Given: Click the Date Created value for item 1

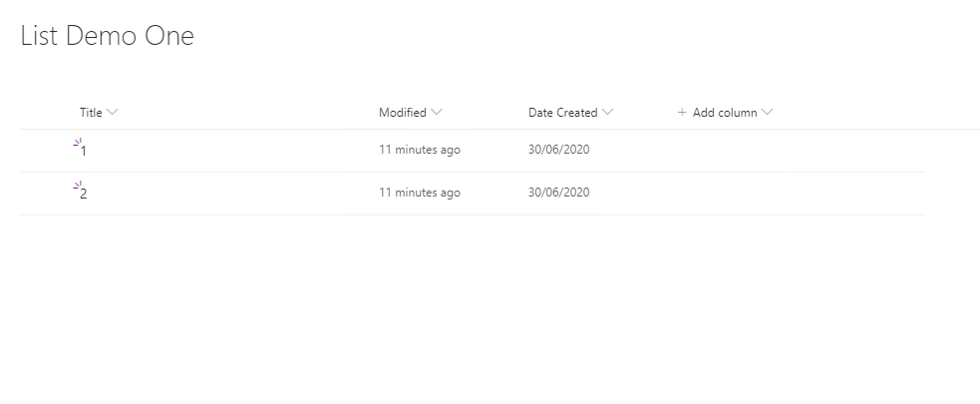Looking at the screenshot, I should 558,150.
